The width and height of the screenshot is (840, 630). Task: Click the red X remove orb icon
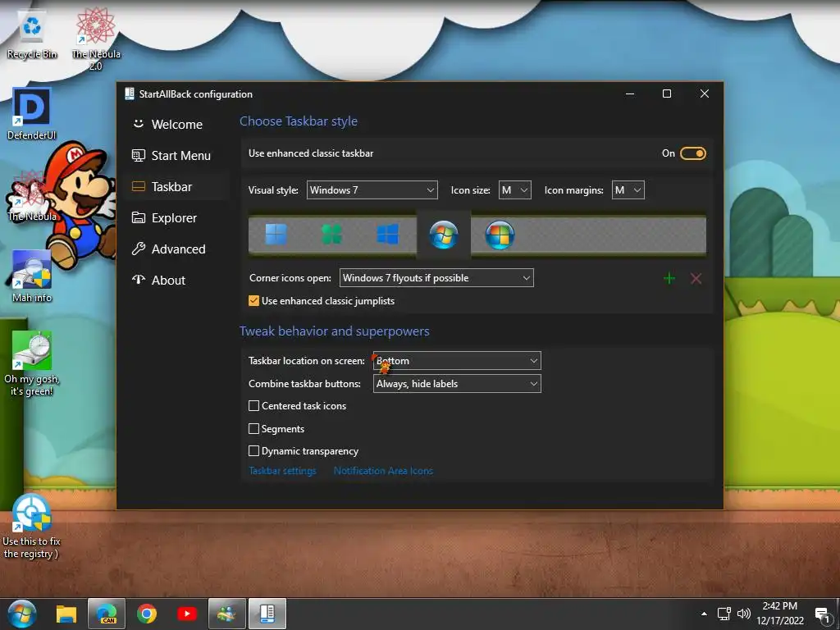pyautogui.click(x=696, y=278)
